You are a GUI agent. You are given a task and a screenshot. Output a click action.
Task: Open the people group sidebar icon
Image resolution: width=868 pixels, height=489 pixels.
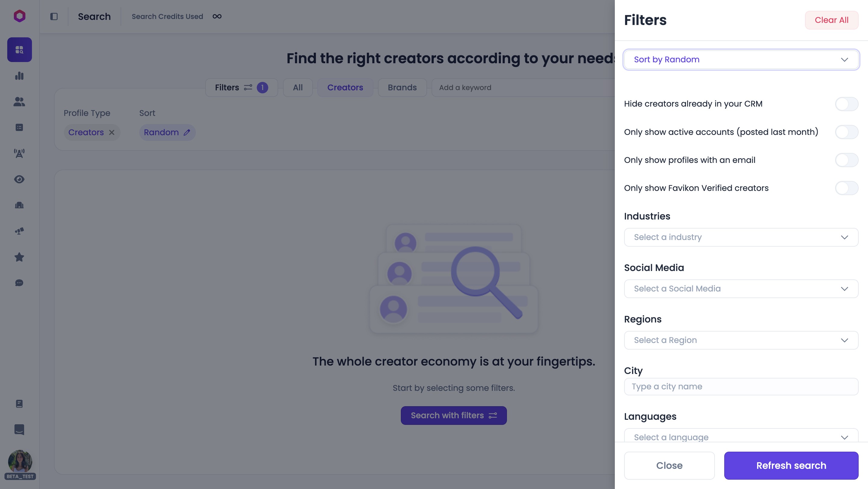20,102
